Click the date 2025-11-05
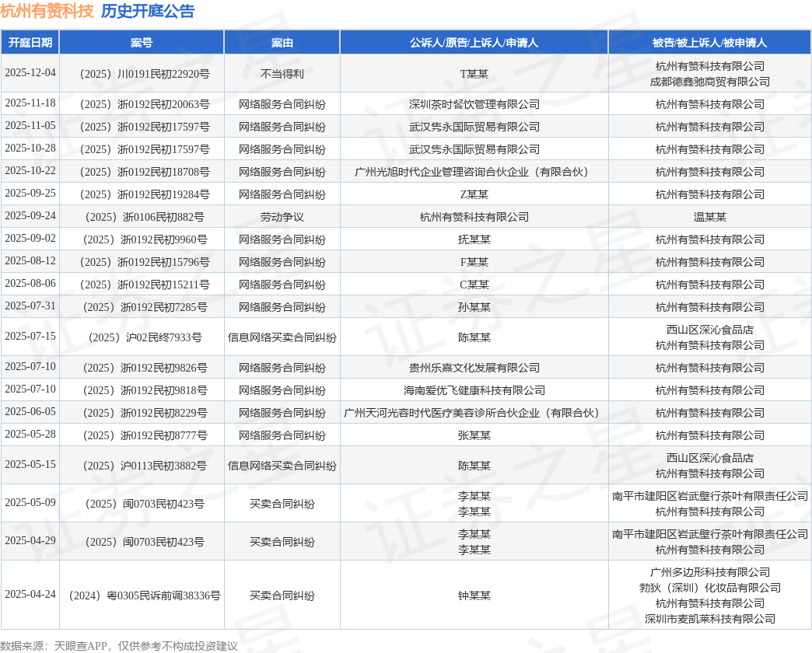This screenshot has height=653, width=812. (30, 126)
